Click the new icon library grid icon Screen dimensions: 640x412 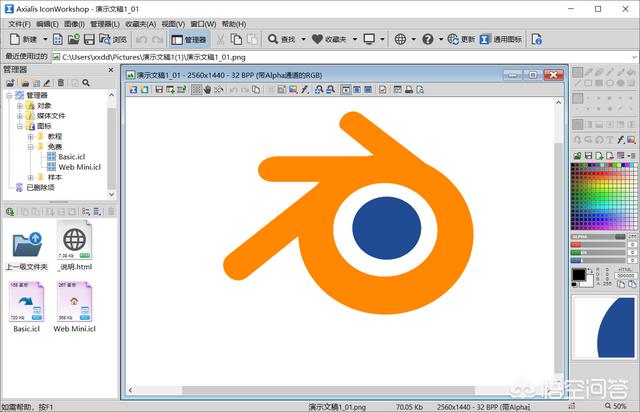tap(58, 39)
